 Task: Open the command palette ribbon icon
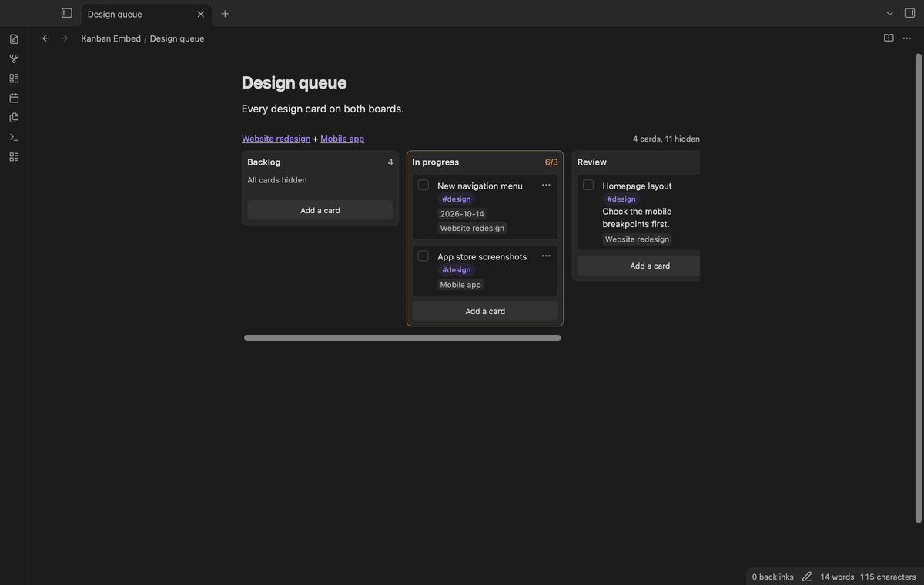[x=14, y=137]
